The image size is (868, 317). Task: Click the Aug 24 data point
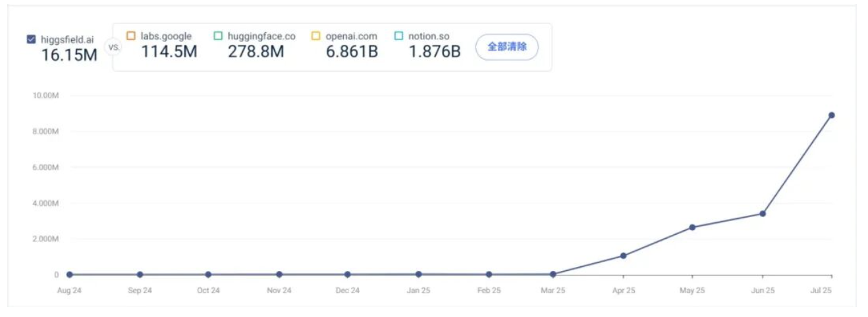point(70,274)
